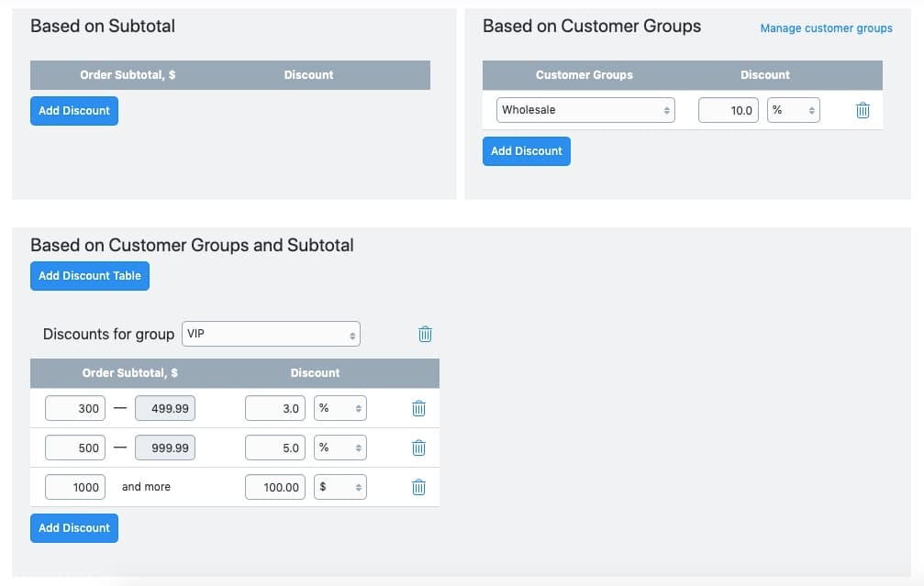This screenshot has height=586, width=924.
Task: Open the Manage customer groups link
Action: (x=826, y=28)
